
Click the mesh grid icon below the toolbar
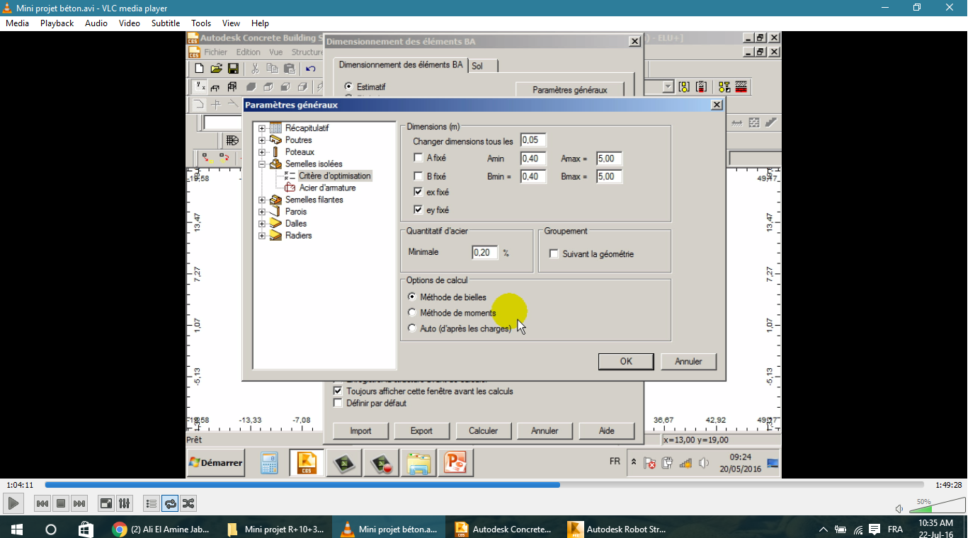click(x=232, y=140)
